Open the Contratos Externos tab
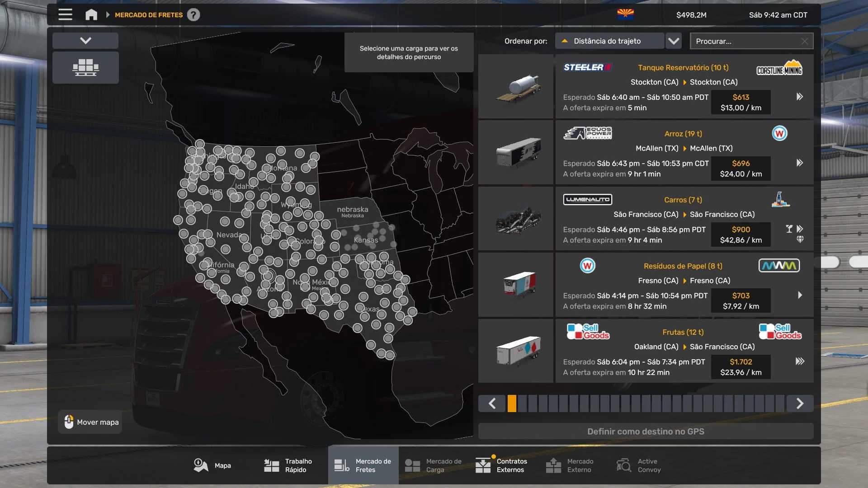This screenshot has width=868, height=488. (x=501, y=465)
